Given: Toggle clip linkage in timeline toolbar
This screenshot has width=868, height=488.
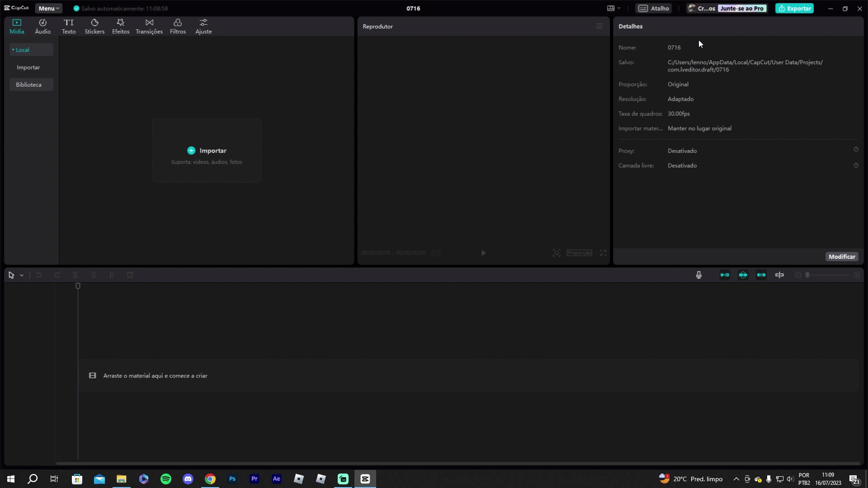Looking at the screenshot, I should click(761, 275).
